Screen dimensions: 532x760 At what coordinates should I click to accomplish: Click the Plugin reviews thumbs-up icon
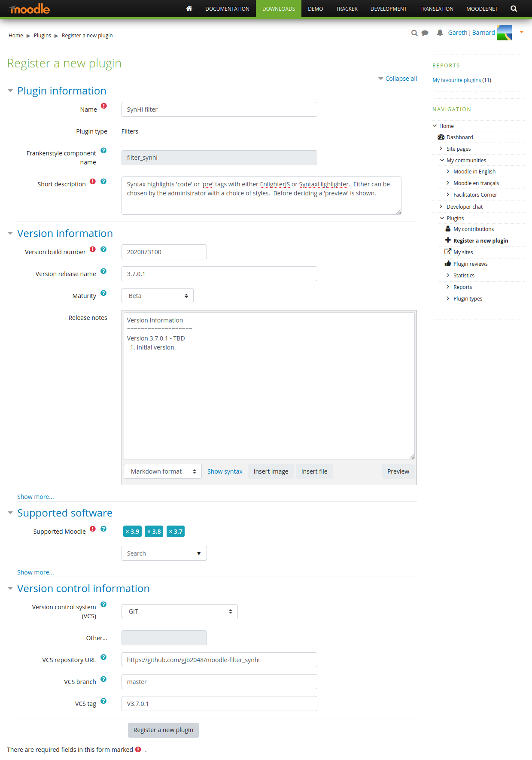pos(448,264)
